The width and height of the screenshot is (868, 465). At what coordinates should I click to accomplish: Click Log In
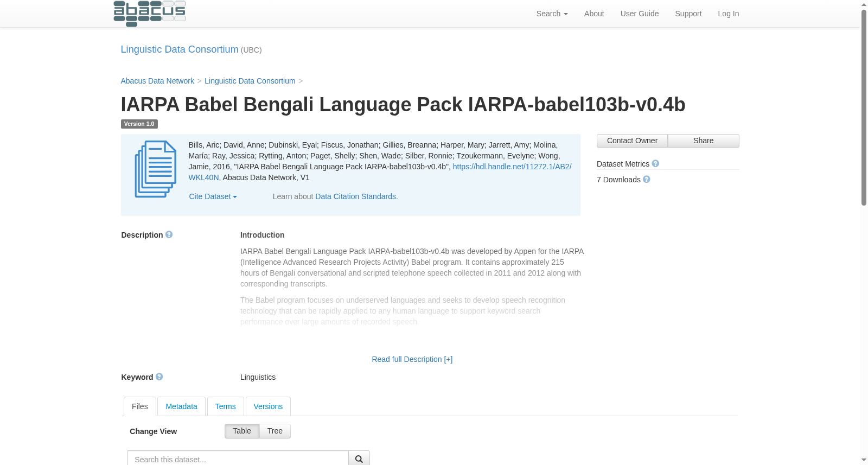(729, 14)
